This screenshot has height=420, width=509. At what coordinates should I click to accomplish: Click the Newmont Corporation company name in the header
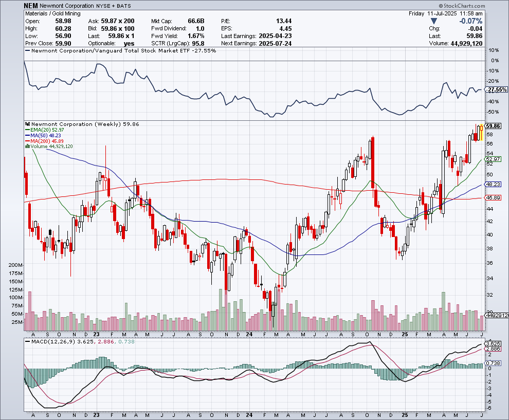[66, 6]
